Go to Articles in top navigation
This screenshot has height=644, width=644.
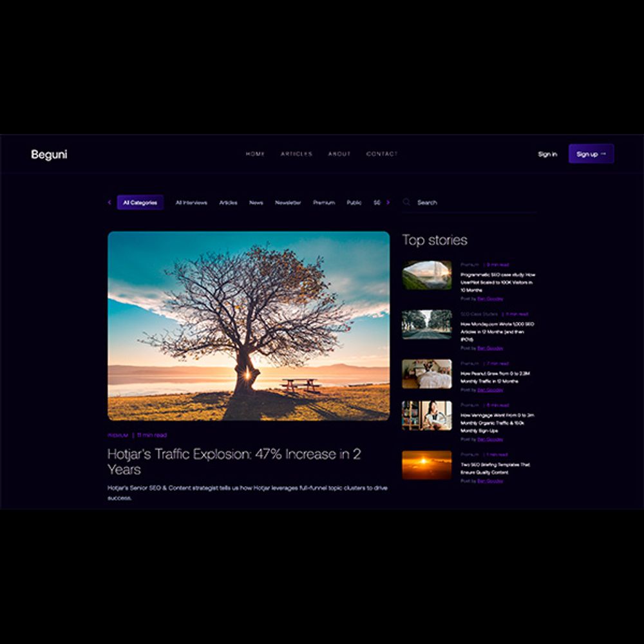[296, 154]
